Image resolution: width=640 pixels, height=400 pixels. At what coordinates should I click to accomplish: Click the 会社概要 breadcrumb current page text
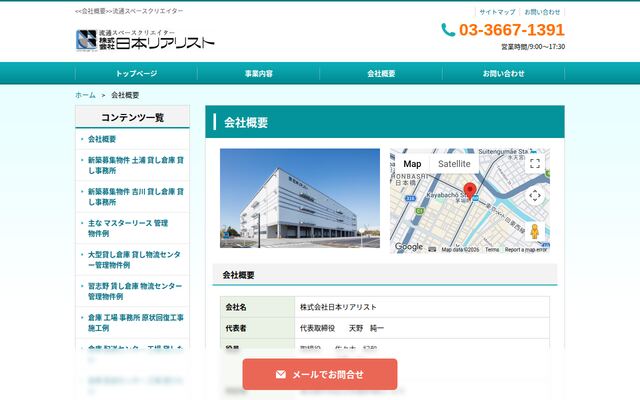tap(125, 95)
